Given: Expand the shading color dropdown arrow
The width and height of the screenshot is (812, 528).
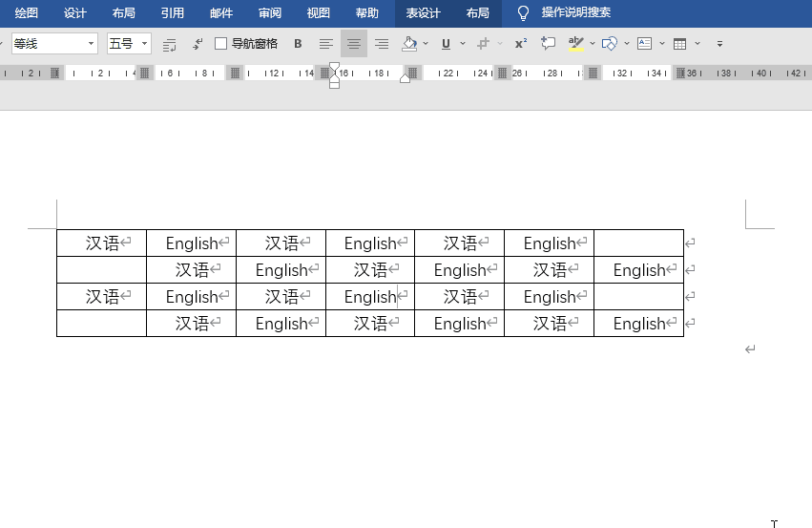Looking at the screenshot, I should click(x=426, y=44).
